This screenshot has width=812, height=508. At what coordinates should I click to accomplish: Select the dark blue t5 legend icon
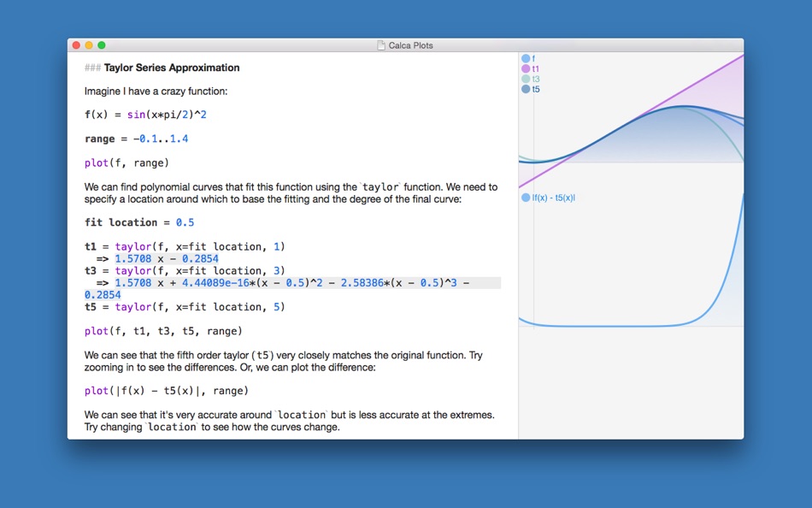pos(525,89)
